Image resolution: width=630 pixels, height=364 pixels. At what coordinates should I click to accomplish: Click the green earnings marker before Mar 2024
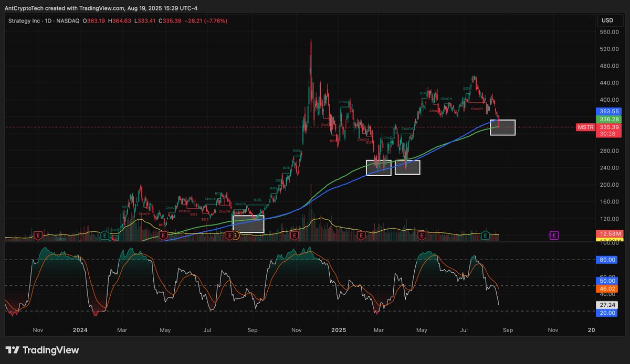(105, 235)
